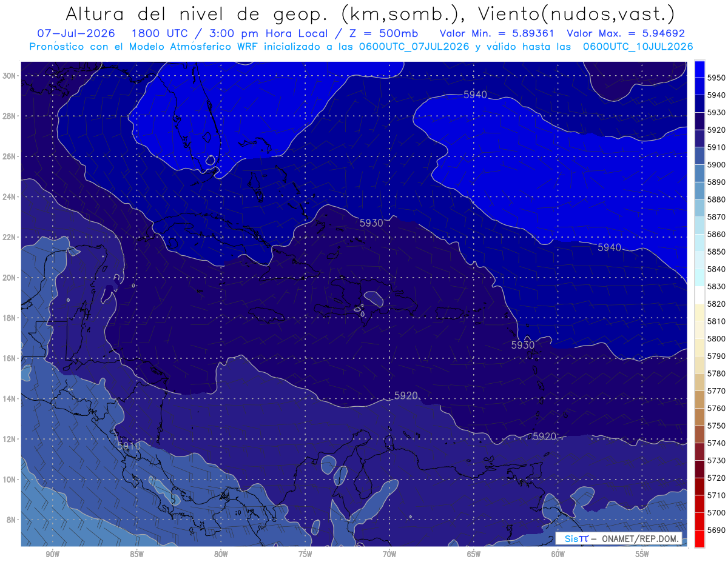Click the colorbar label 5800
Viewport: 728px width, 562px height.
pos(716,338)
